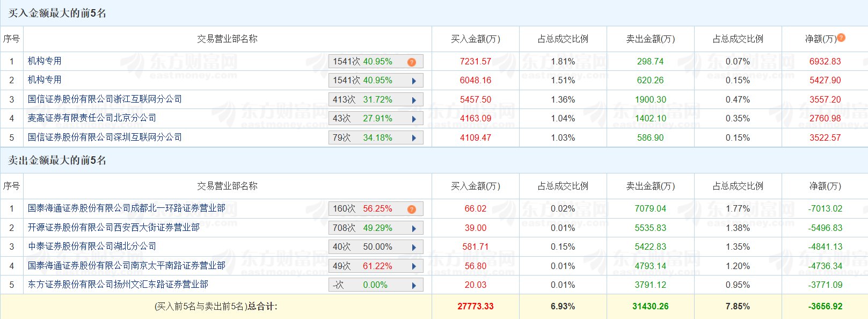Expand arrow for 麦高证券北京分公司 row
This screenshot has width=868, height=319.
point(414,119)
